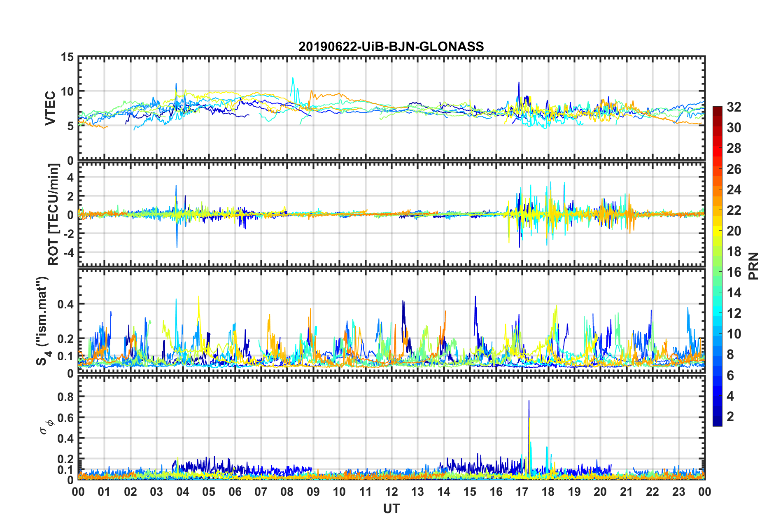
Task: Click S4 y-axis tick 0.4
Action: (66, 304)
